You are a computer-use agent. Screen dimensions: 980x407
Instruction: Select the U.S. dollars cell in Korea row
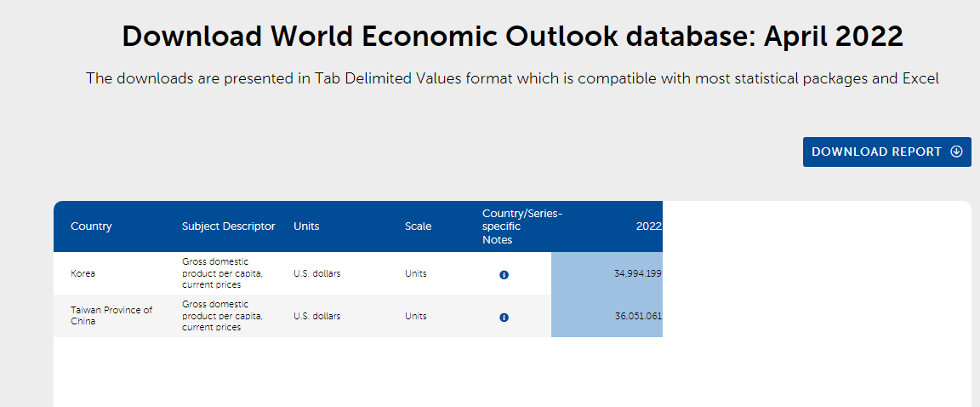[316, 274]
